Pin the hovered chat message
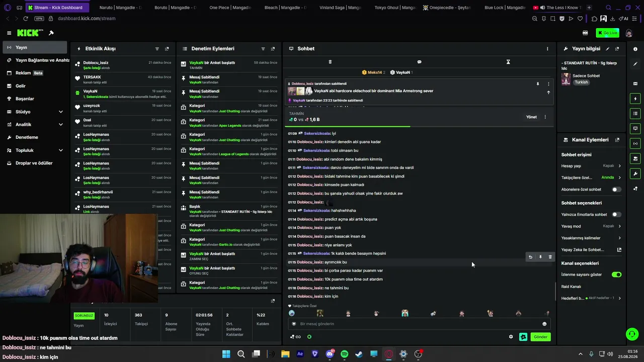Screen dimensions: 644x362 pos(540,257)
